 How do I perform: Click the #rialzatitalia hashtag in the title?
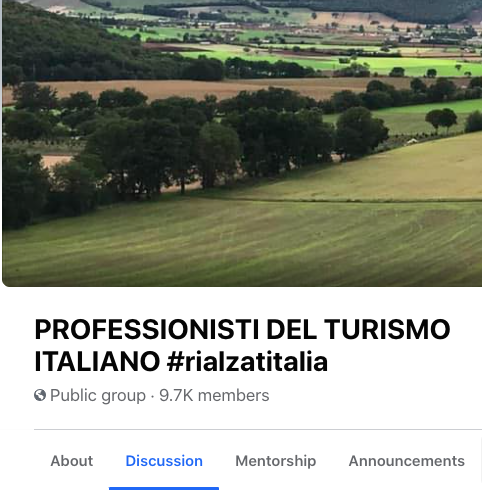(248, 362)
